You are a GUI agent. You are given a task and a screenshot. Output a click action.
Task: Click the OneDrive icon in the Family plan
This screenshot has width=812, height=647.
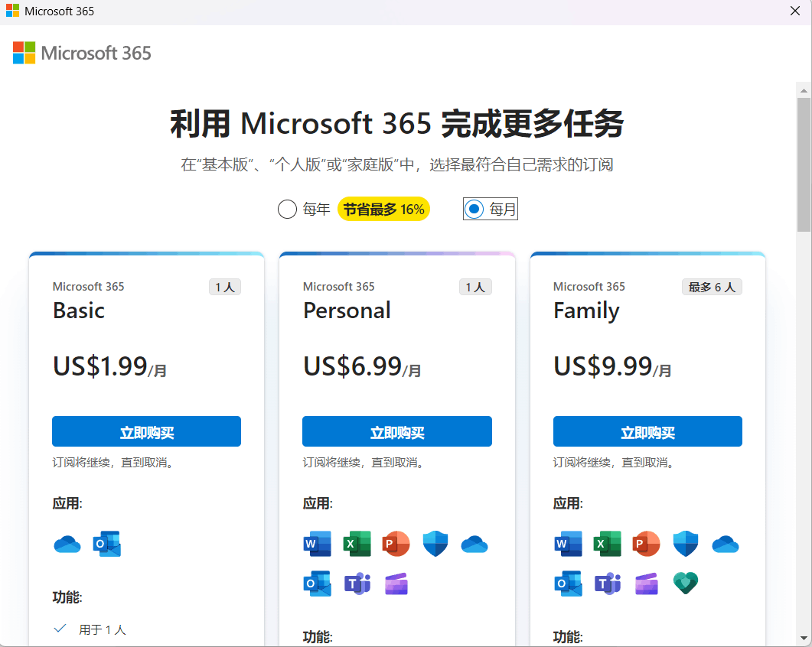725,543
